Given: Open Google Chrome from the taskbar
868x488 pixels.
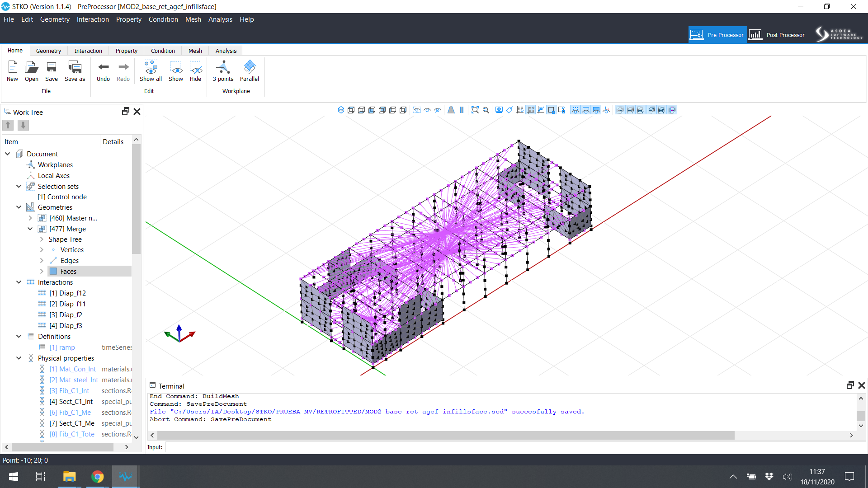Looking at the screenshot, I should coord(97,477).
